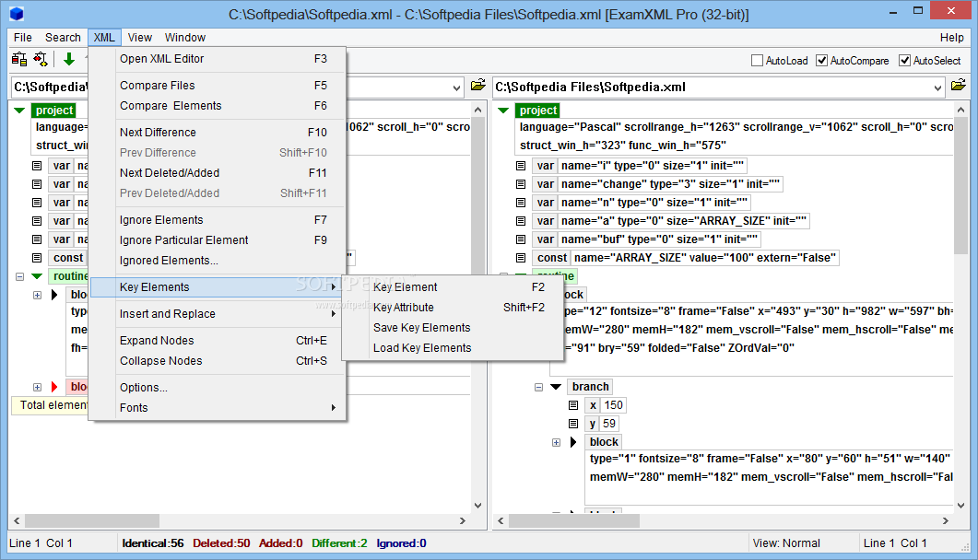978x560 pixels.
Task: Choose Expand Nodes
Action: (218, 341)
